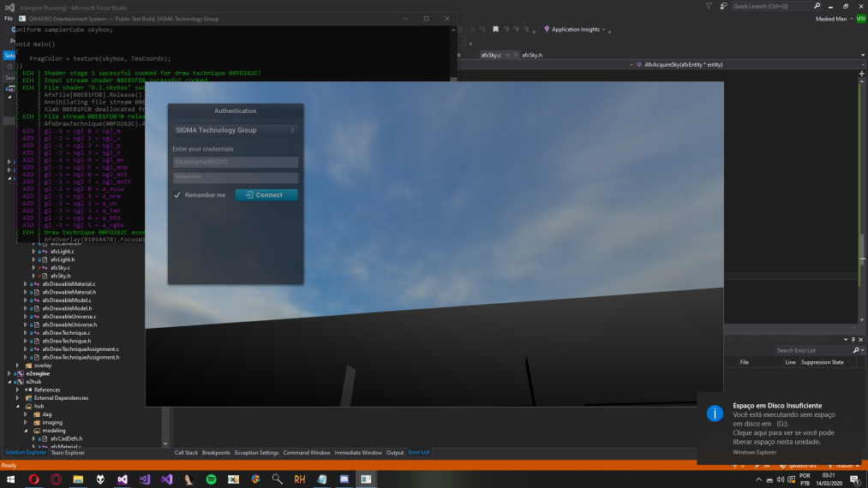Image resolution: width=868 pixels, height=488 pixels.
Task: Select afxCadDefs.h file
Action: tap(66, 438)
